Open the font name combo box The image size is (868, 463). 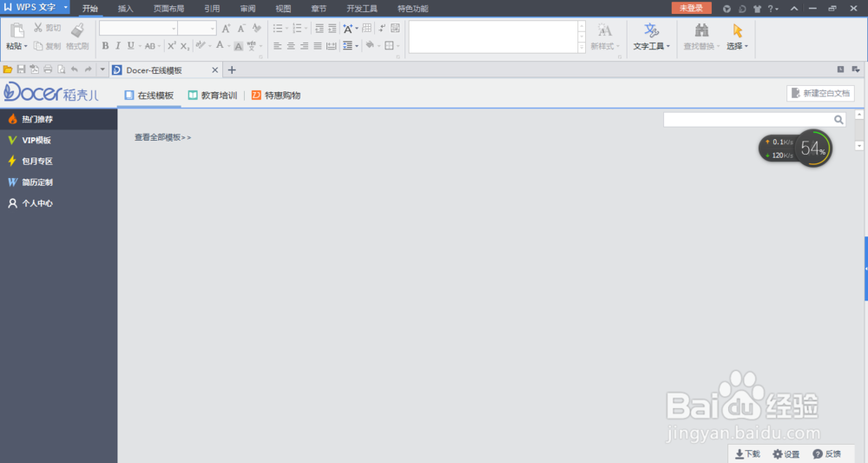click(x=138, y=29)
